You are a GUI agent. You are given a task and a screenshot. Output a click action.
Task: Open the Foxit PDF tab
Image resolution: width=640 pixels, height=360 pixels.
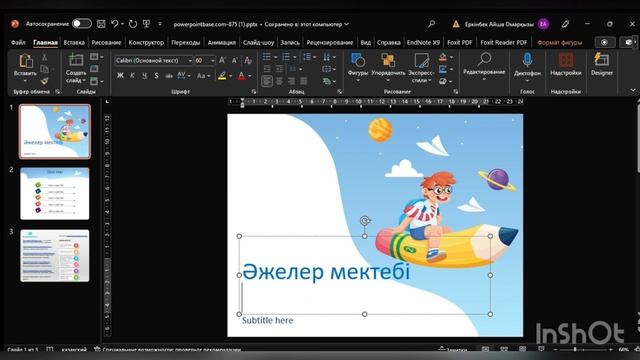click(x=460, y=42)
